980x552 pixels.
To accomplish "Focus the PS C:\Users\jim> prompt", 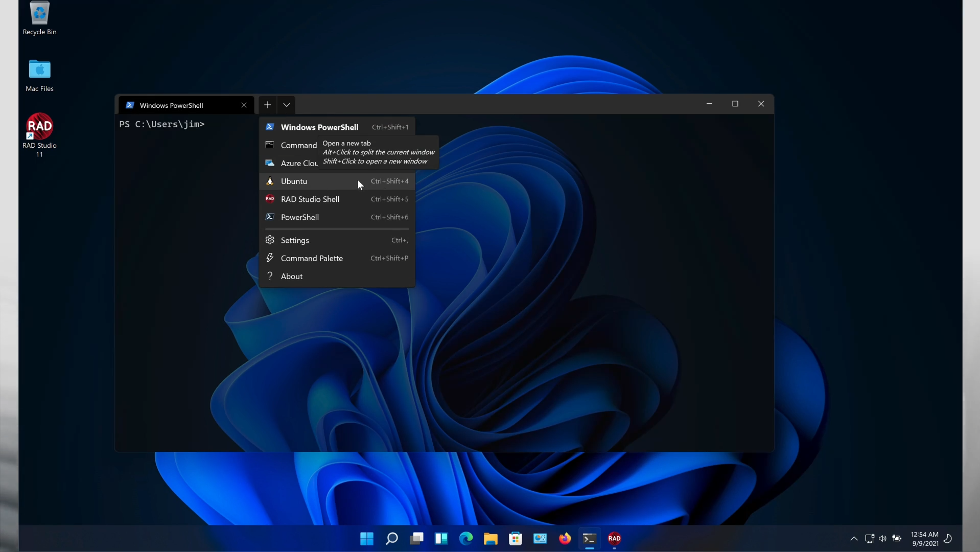I will click(162, 124).
